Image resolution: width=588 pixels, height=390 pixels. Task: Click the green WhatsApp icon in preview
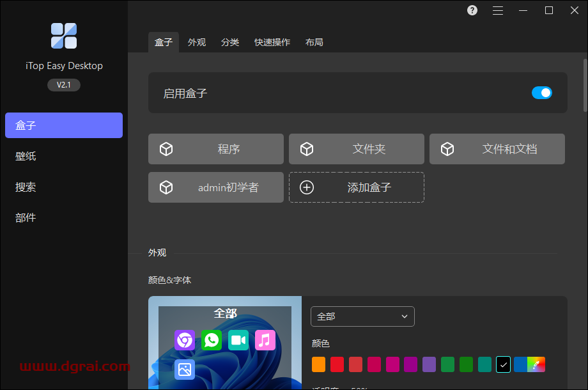212,340
